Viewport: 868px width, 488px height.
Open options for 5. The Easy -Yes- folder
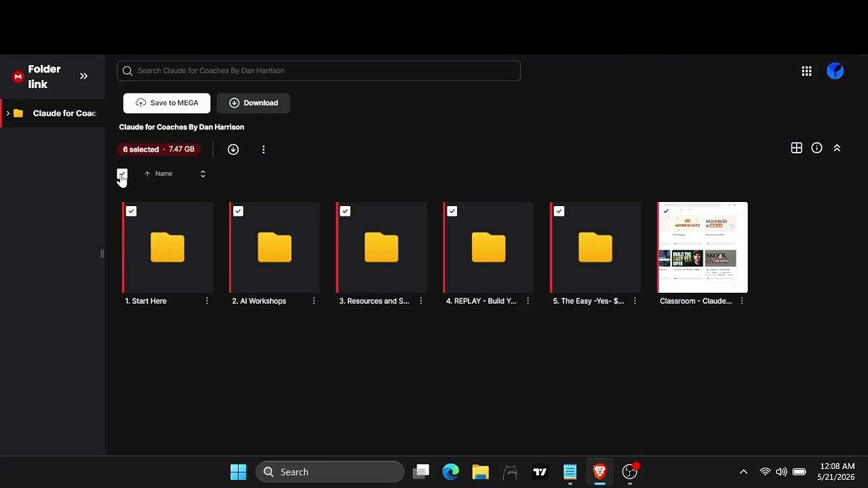tap(635, 301)
